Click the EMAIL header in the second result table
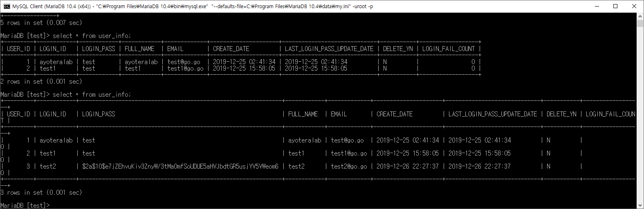This screenshot has height=209, width=644. point(339,114)
